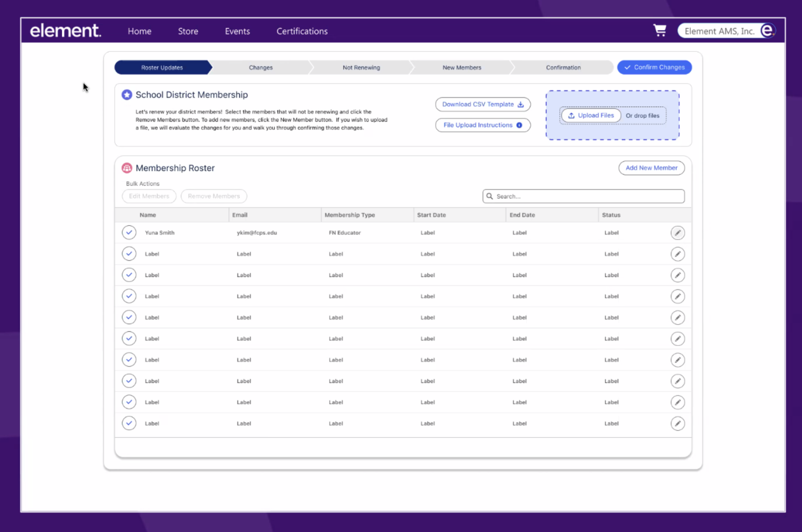Toggle the checkbox for Yuna Smith
This screenshot has width=802, height=532.
(x=129, y=233)
